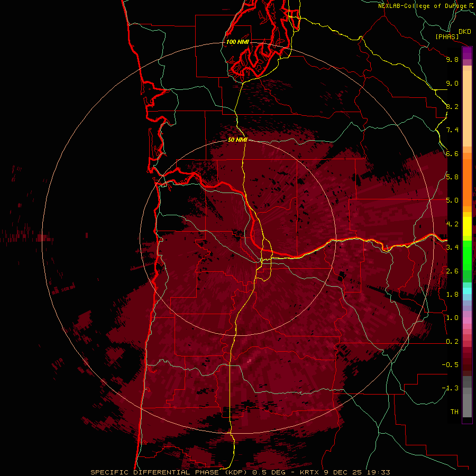Image resolution: width=476 pixels, height=476 pixels.
Task: Click the 6.6 scale label
Action: [x=452, y=153]
